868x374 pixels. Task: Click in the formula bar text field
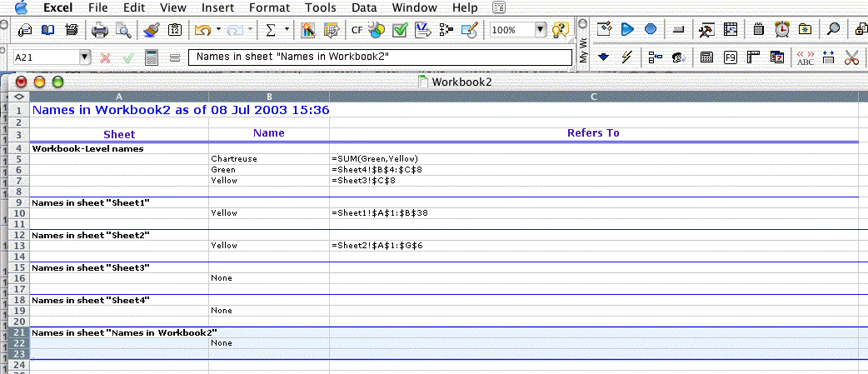coord(380,57)
